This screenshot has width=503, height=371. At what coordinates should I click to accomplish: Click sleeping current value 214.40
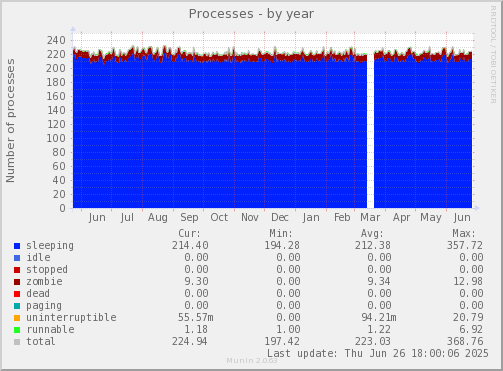190,246
